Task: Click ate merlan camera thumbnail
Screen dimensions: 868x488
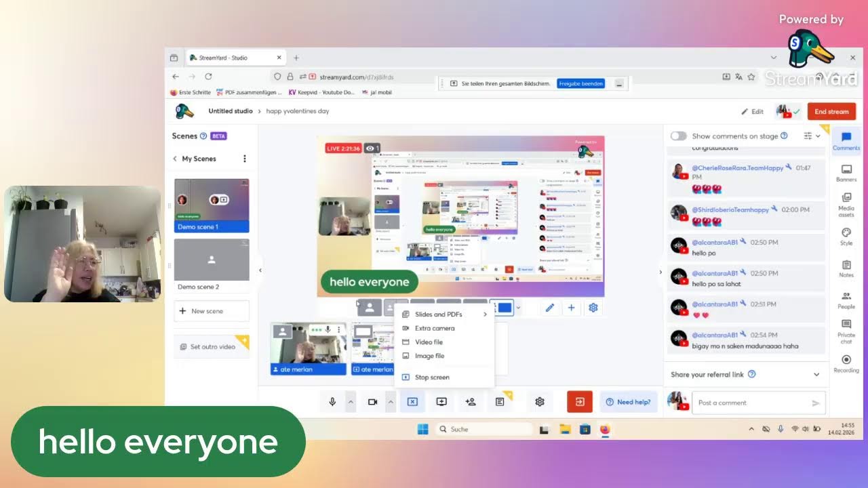Action: click(x=309, y=349)
